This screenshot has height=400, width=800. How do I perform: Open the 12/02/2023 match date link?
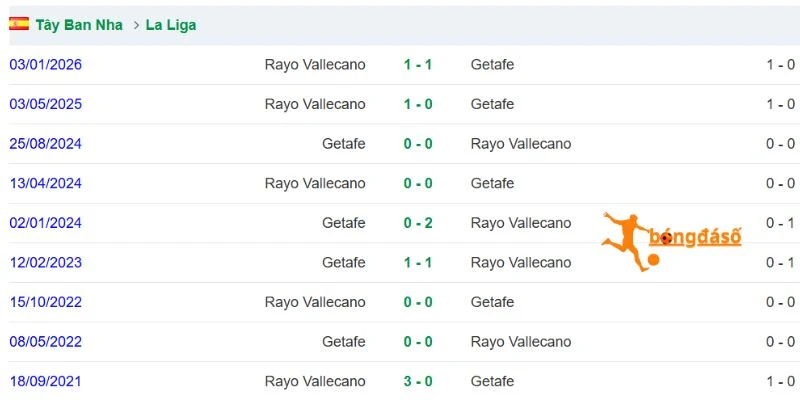click(45, 262)
